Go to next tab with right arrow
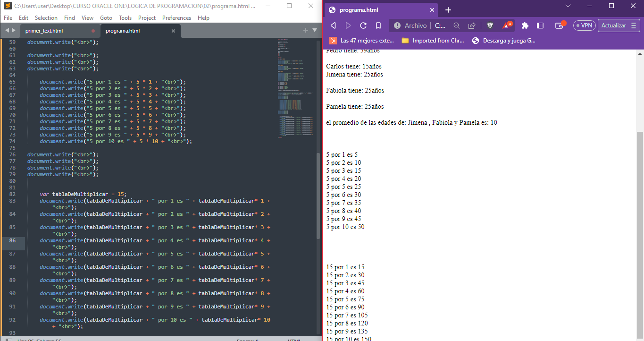This screenshot has width=644, height=341. pos(13,30)
